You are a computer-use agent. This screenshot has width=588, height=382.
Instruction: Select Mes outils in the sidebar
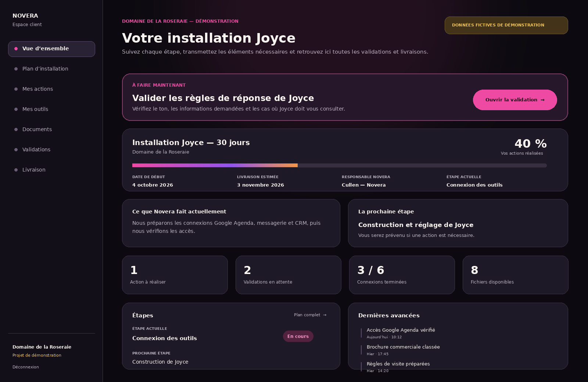51,109
